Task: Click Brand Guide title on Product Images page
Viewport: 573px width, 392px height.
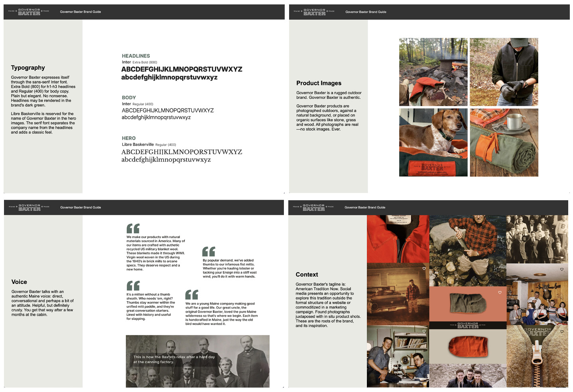Action: [x=366, y=12]
